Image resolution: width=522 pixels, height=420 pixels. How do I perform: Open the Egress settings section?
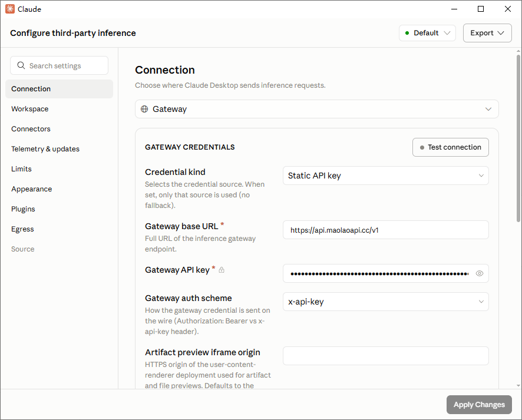click(x=60, y=229)
